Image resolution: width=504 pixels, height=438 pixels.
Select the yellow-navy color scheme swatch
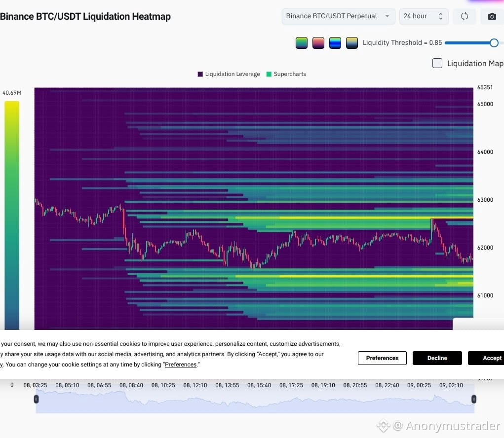point(352,43)
